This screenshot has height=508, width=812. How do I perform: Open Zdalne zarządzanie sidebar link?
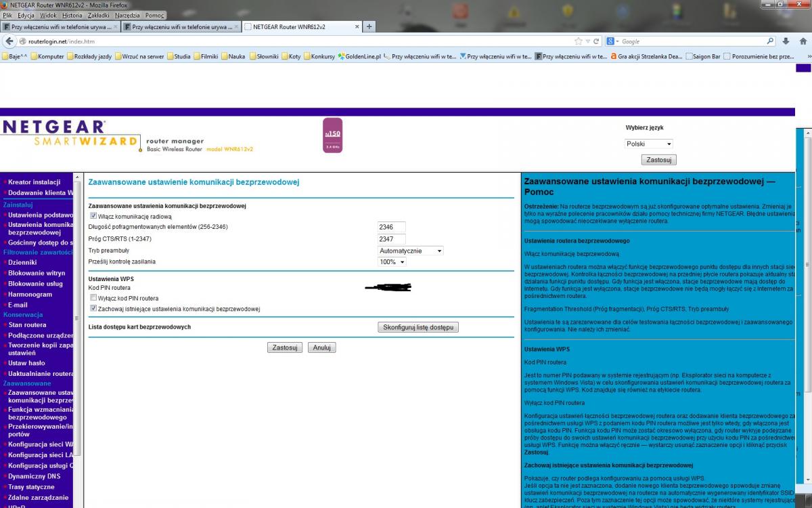[38, 498]
